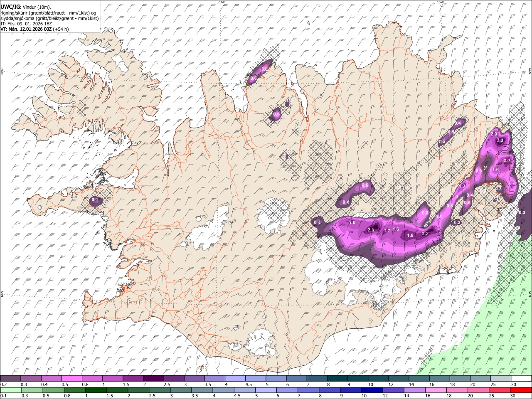532x399 pixels.
Task: Click the dark blue 10 swatch in lower legend row
Action: pyautogui.click(x=372, y=390)
